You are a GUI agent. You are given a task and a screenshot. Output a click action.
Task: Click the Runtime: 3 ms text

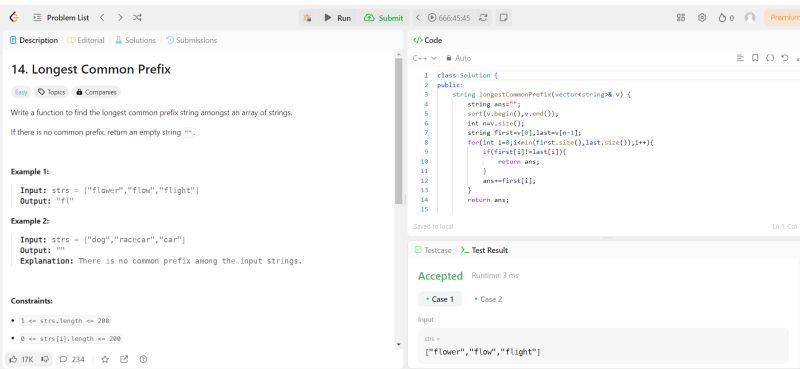tap(495, 276)
